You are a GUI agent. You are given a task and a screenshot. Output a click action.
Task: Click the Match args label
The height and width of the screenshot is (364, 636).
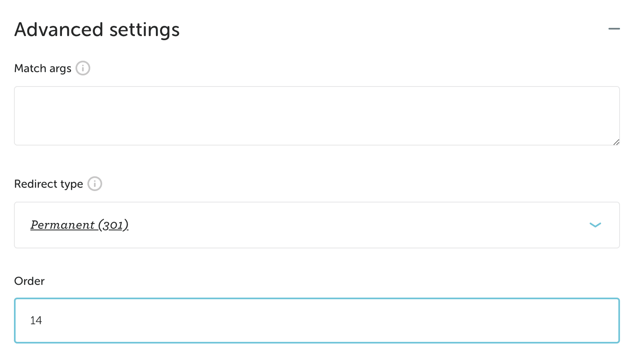pos(43,68)
